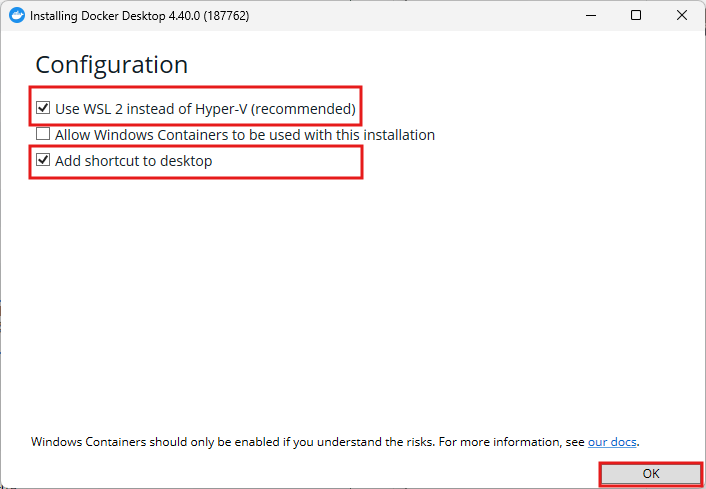Uncheck Use WSL 2 instead of Hyper-V

tap(43, 108)
